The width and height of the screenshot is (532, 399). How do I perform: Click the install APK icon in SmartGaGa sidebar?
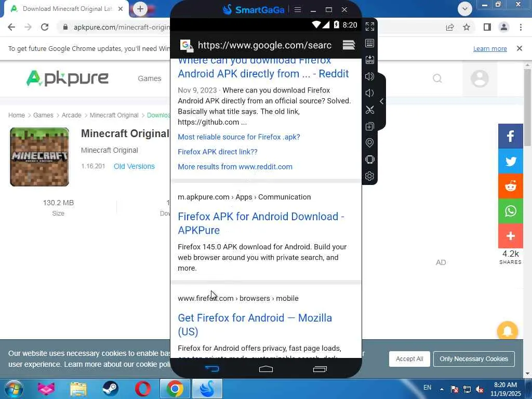[369, 60]
